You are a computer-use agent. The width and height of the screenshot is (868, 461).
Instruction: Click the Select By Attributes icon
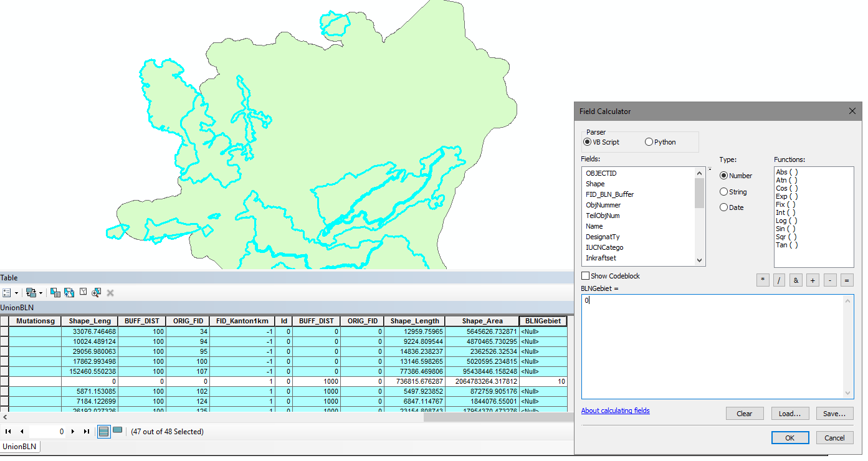pos(55,292)
